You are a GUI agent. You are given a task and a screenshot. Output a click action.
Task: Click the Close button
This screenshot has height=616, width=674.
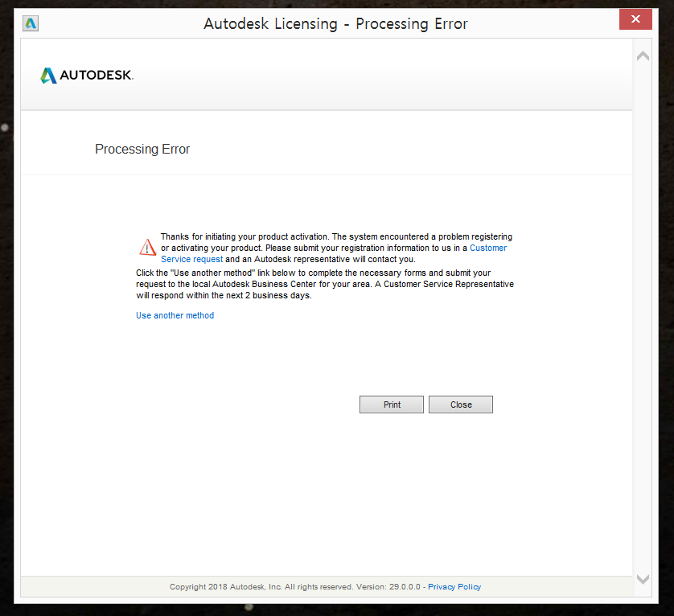pos(461,405)
